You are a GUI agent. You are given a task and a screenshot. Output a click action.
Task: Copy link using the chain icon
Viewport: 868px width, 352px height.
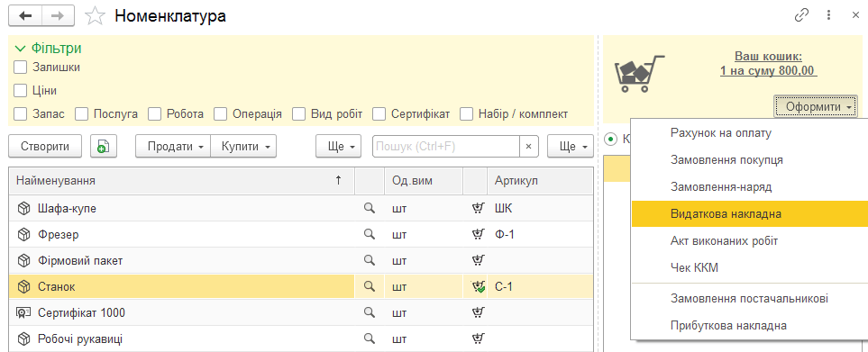[x=801, y=15]
